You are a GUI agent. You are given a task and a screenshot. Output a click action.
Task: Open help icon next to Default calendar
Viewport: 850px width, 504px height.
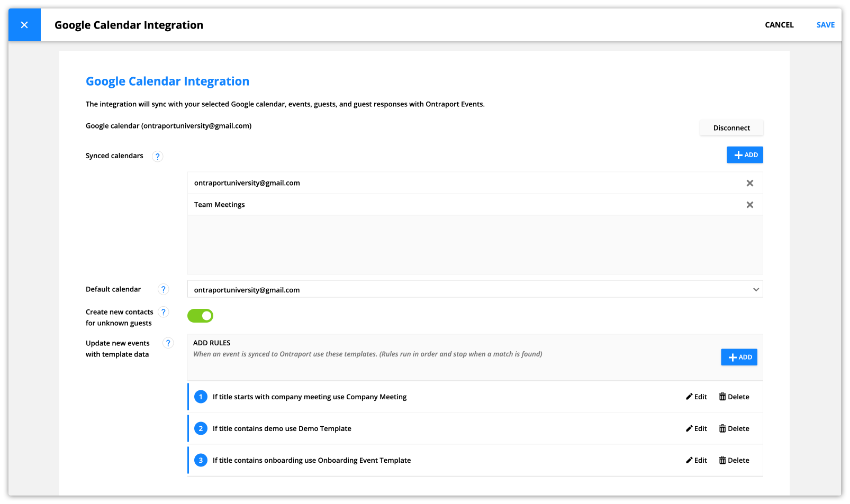[164, 289]
